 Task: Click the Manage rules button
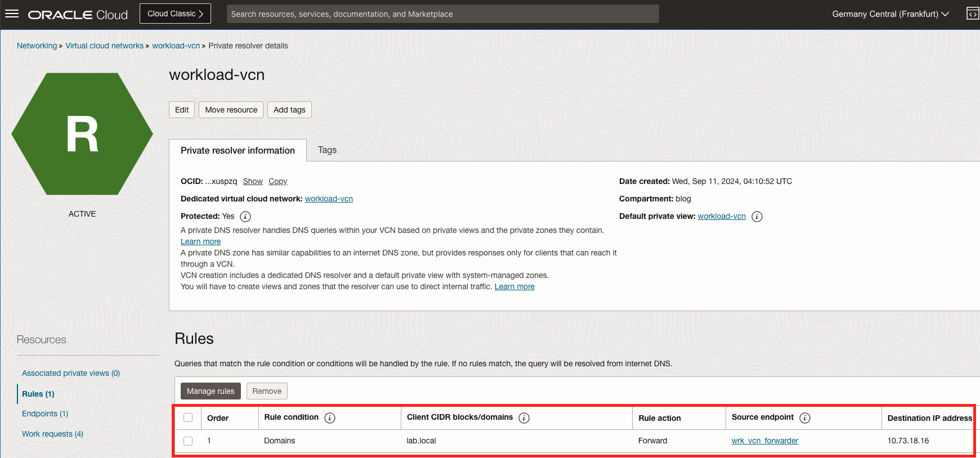coord(211,391)
